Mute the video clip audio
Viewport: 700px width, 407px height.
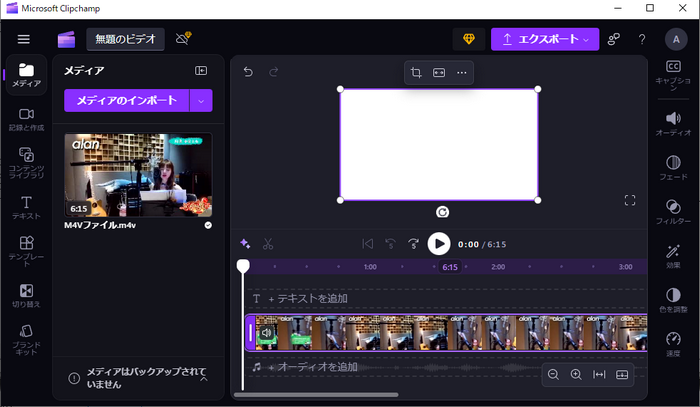266,333
